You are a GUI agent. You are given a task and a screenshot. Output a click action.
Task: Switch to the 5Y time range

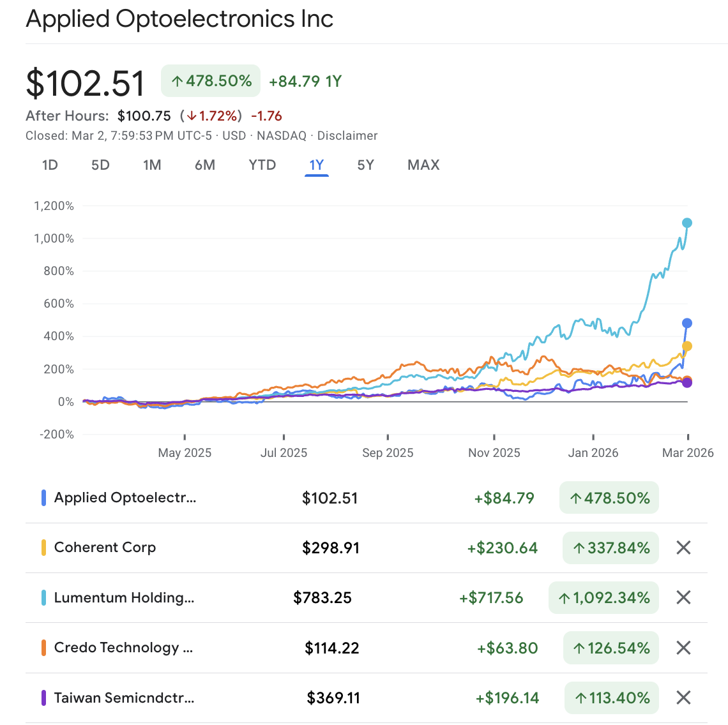pos(365,165)
